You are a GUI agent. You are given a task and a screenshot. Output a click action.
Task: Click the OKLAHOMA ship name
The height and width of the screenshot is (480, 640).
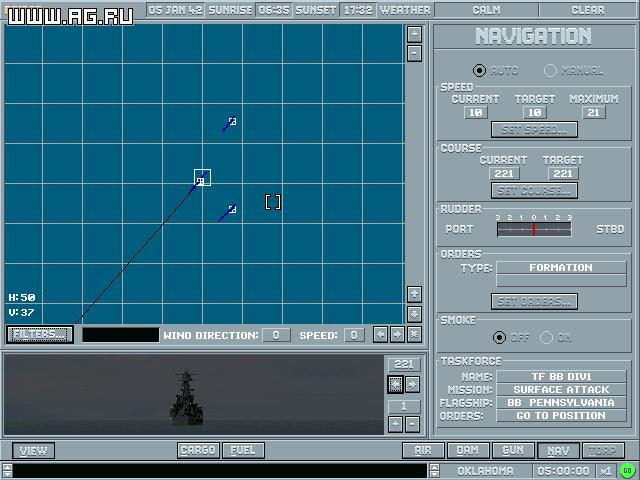click(x=486, y=471)
